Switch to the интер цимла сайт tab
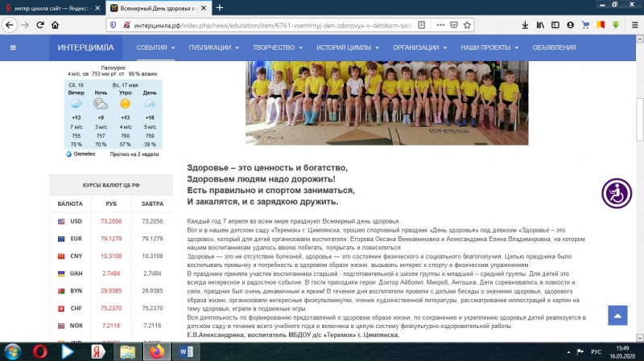The width and height of the screenshot is (644, 361). (52, 8)
